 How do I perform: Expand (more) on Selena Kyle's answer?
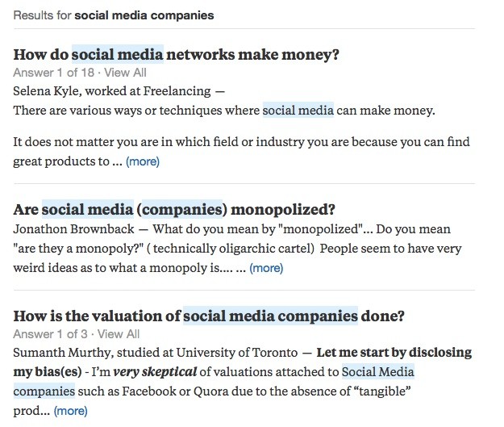tap(143, 161)
